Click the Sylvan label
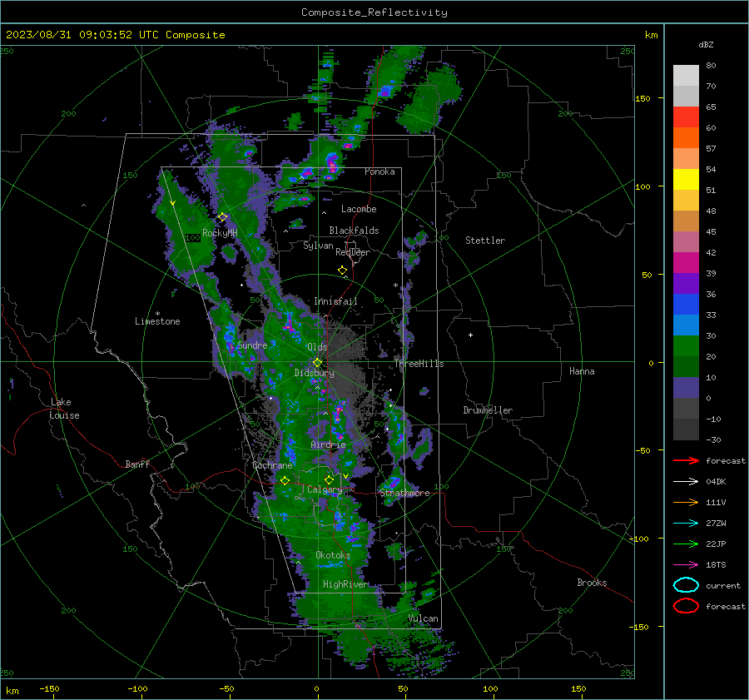This screenshot has height=700, width=749. [x=318, y=246]
